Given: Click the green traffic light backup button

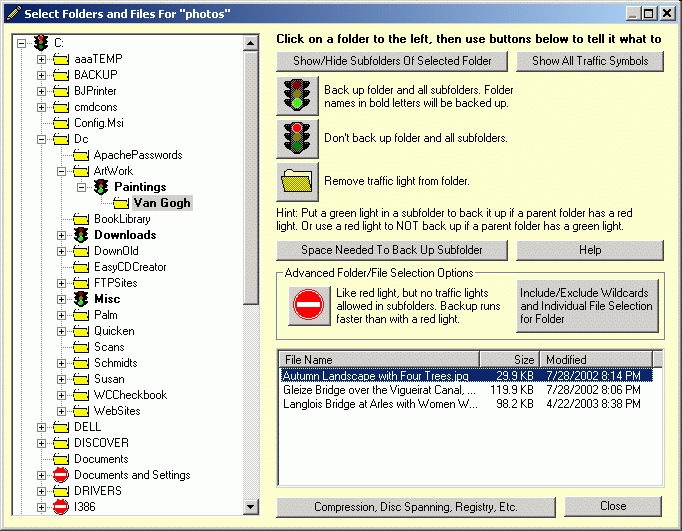Looking at the screenshot, I should click(x=297, y=97).
